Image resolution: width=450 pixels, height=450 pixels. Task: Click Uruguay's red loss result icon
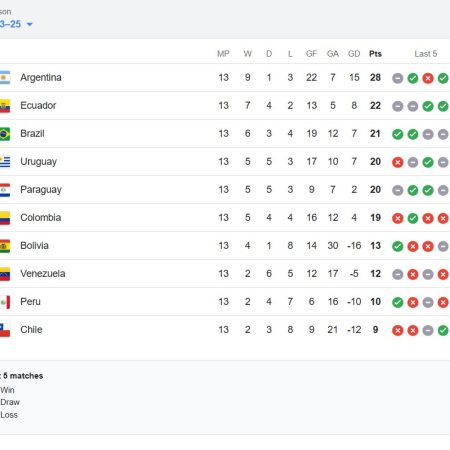point(398,162)
